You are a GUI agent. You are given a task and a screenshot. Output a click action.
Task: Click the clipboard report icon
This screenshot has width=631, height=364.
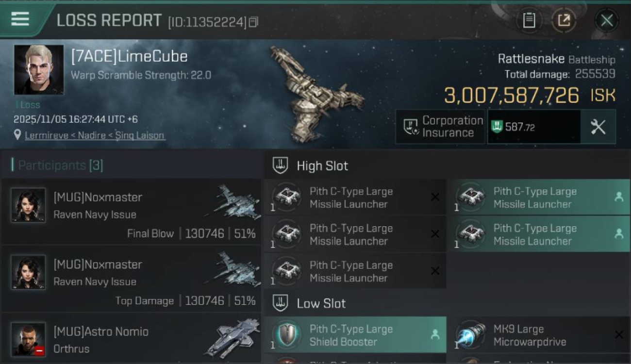(529, 20)
